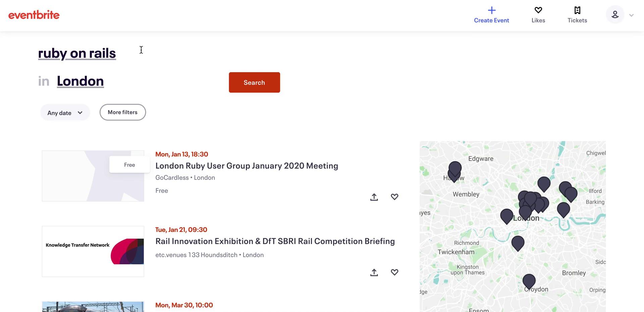Expand the account menu chevron
This screenshot has width=644, height=312.
(x=631, y=15)
